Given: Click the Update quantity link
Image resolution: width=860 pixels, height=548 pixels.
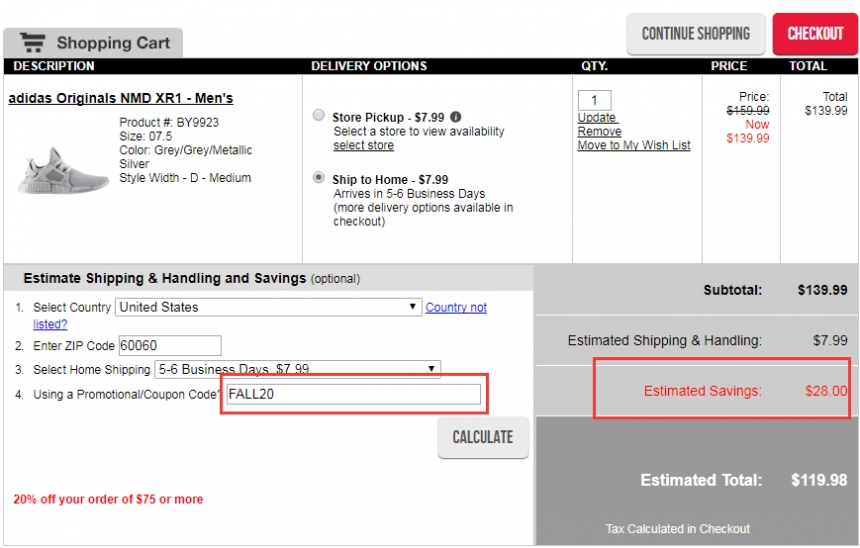Looking at the screenshot, I should pyautogui.click(x=597, y=117).
